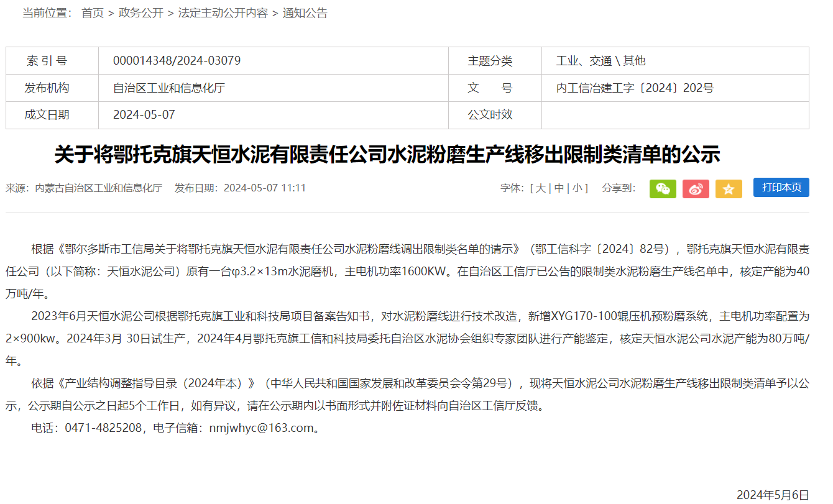Click the signature date 2024年5月6日

(x=773, y=495)
